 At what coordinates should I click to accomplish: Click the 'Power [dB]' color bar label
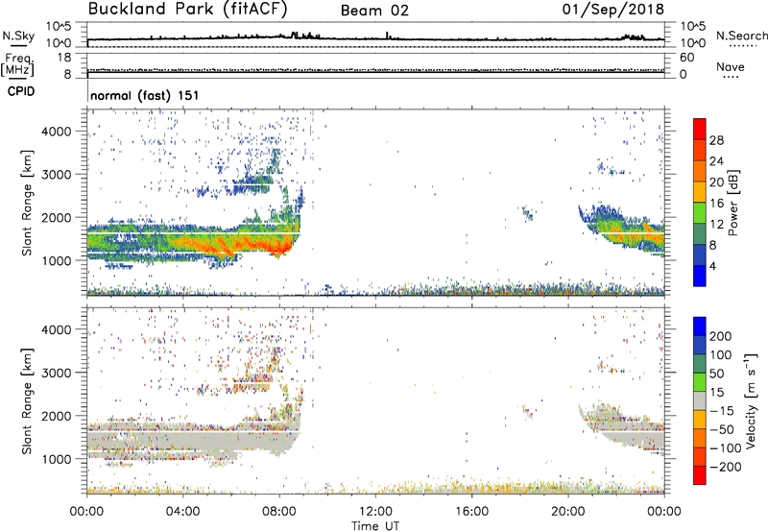[x=732, y=203]
